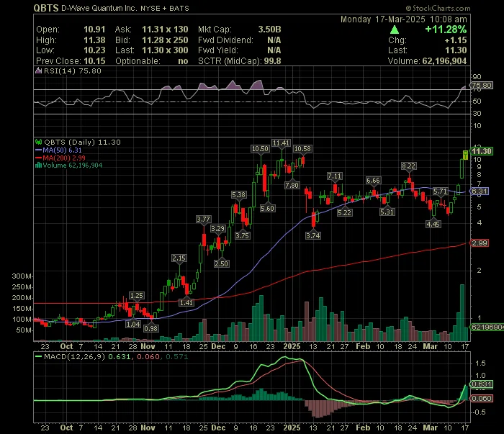The width and height of the screenshot is (504, 434).
Task: Click the 2.99 MA(200) axis tag
Action: click(x=480, y=243)
